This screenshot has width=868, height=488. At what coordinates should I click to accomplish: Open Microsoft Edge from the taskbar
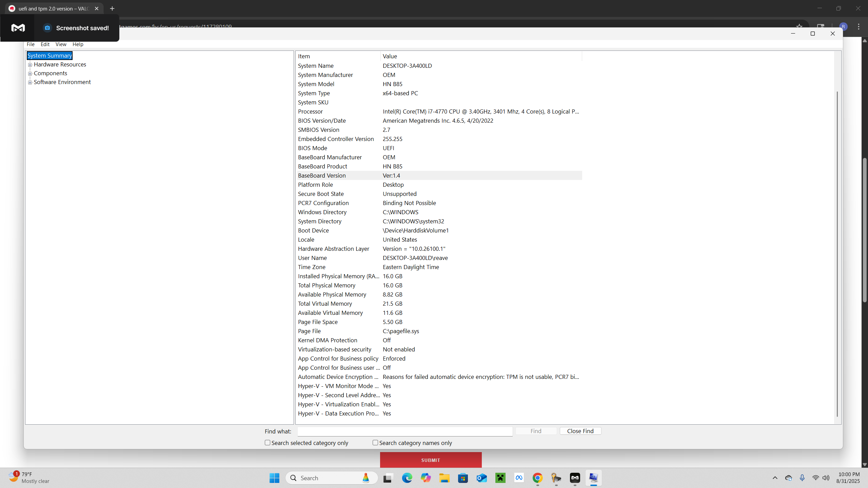point(407,478)
